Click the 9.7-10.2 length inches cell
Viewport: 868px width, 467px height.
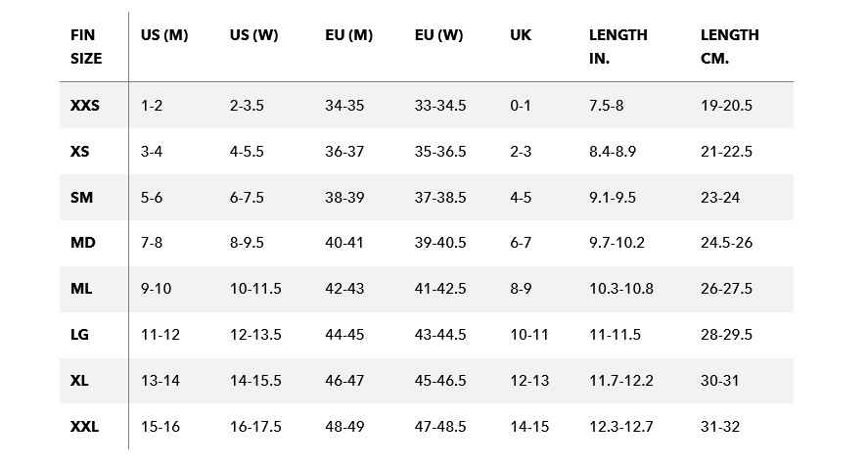pos(617,243)
